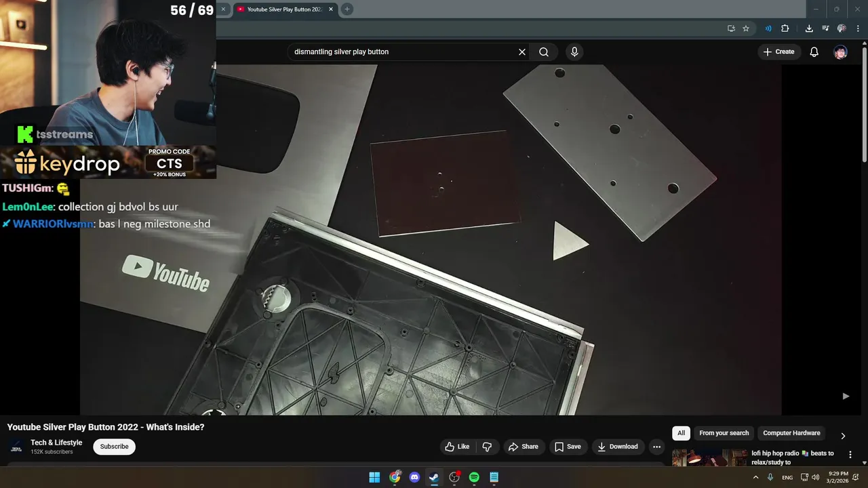Viewport: 868px width, 488px height.
Task: Subscribe to Tech & Lifestyle
Action: click(x=114, y=447)
